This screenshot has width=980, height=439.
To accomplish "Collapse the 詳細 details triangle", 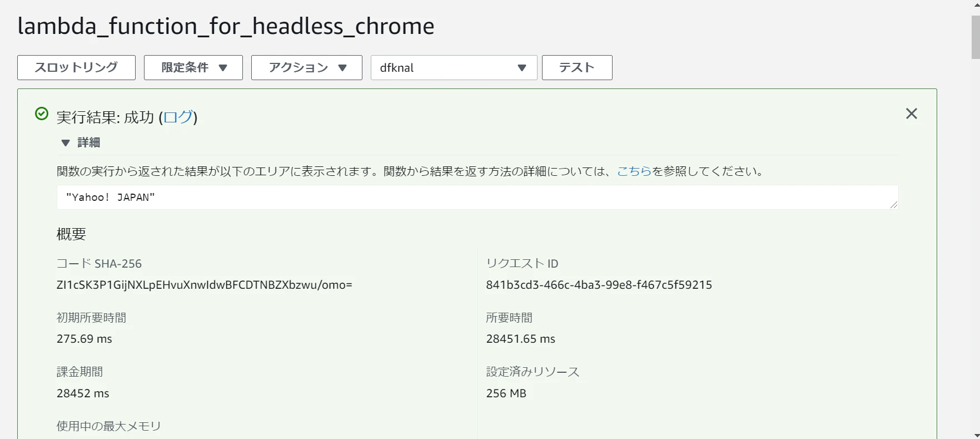I will tap(66, 143).
